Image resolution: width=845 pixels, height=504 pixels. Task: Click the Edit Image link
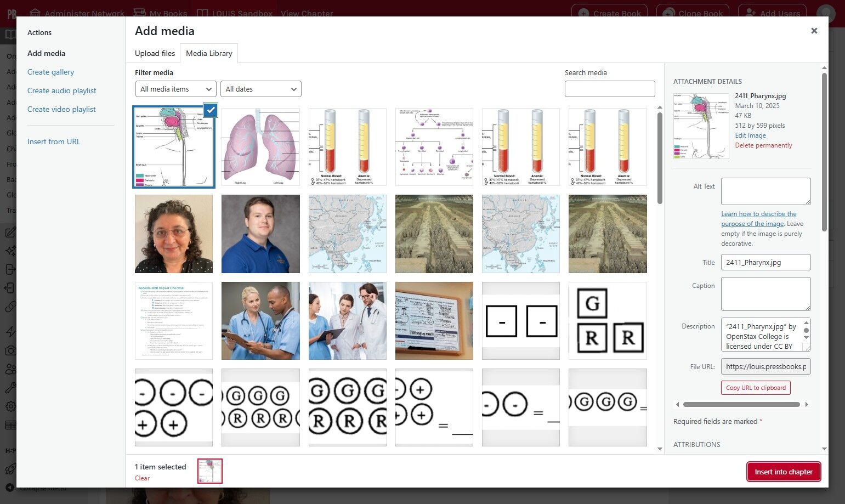751,135
